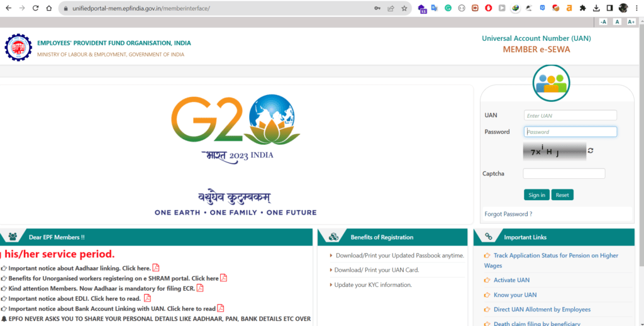
Task: Open saved passwords key icon in address bar
Action: tap(377, 8)
